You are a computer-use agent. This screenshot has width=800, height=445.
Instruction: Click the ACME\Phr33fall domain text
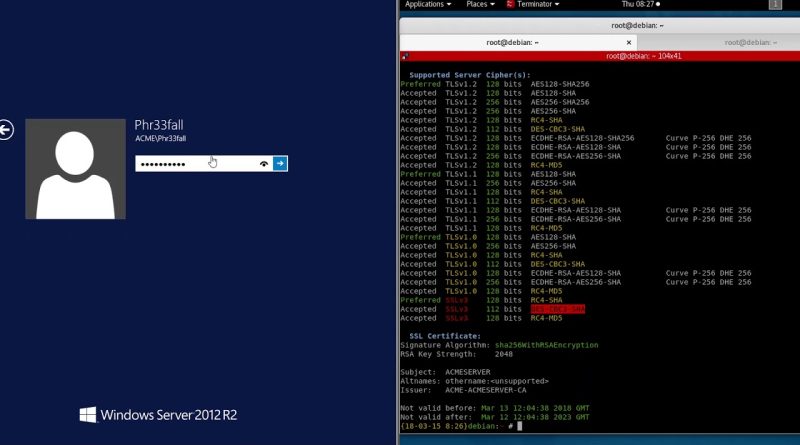coord(160,138)
